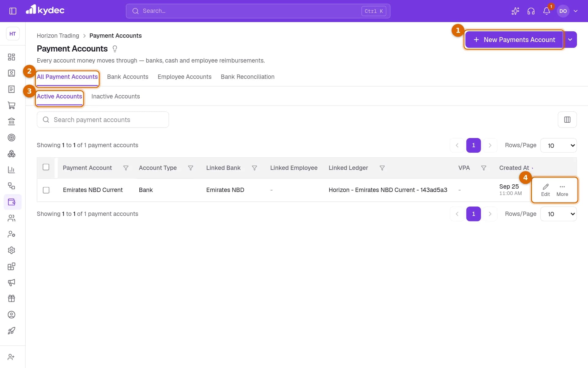The image size is (588, 368).
Task: Click the lightbulb tip next to Payment Accounts
Action: [115, 49]
